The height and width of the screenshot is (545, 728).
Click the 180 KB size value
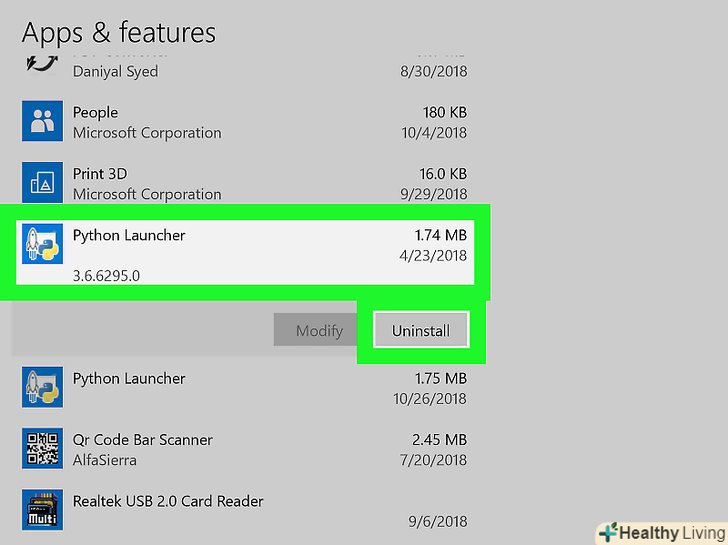(x=445, y=112)
